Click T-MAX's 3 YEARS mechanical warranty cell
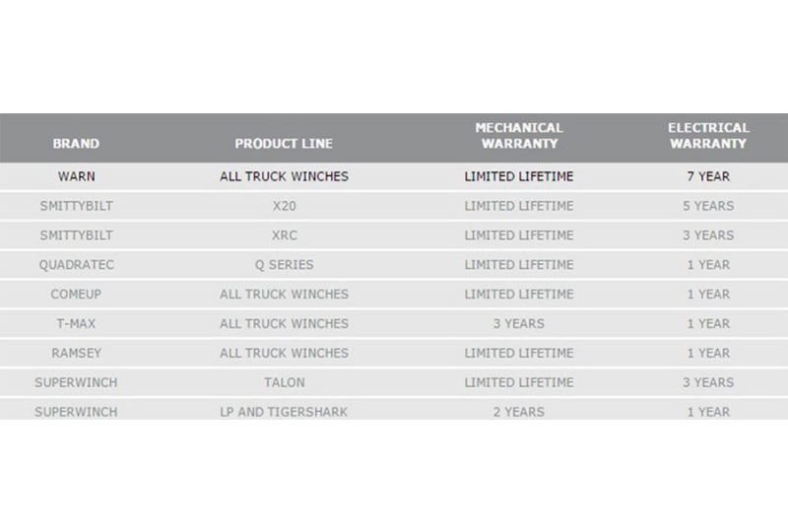The width and height of the screenshot is (788, 532). tap(518, 324)
